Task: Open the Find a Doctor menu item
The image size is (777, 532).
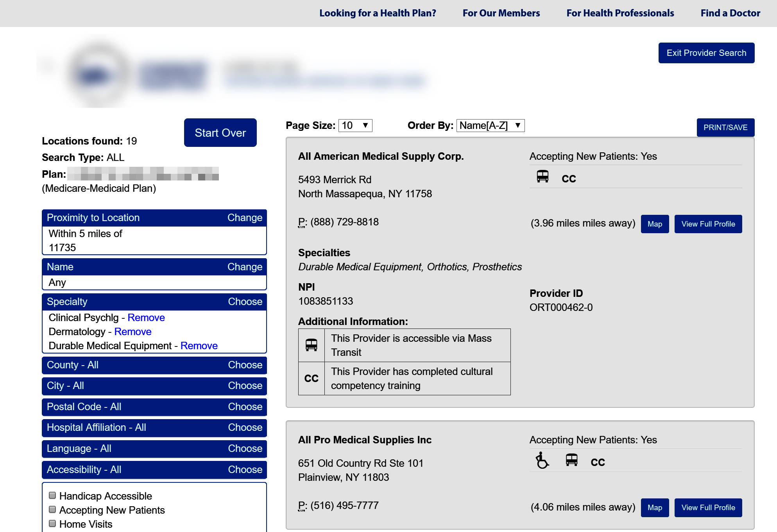Action: 730,13
